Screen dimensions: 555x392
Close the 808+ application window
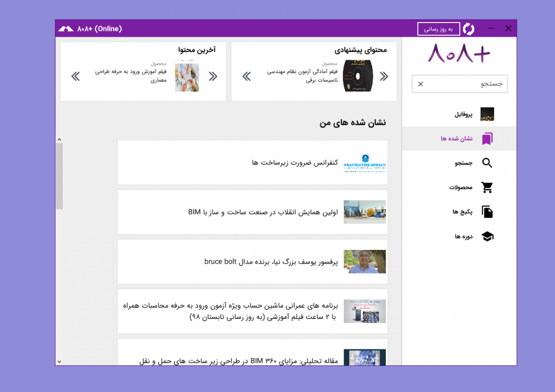pos(508,28)
